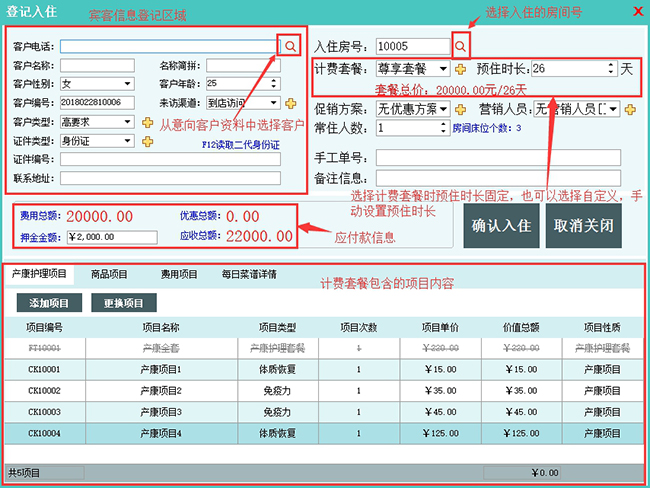
Task: Click plus icon next to billing package
Action: pyautogui.click(x=461, y=69)
